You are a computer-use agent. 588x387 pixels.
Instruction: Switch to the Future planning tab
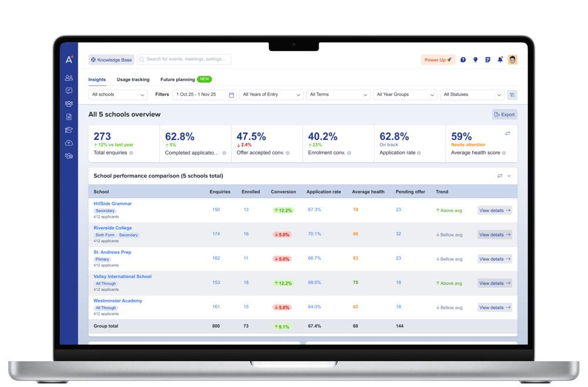pos(178,79)
